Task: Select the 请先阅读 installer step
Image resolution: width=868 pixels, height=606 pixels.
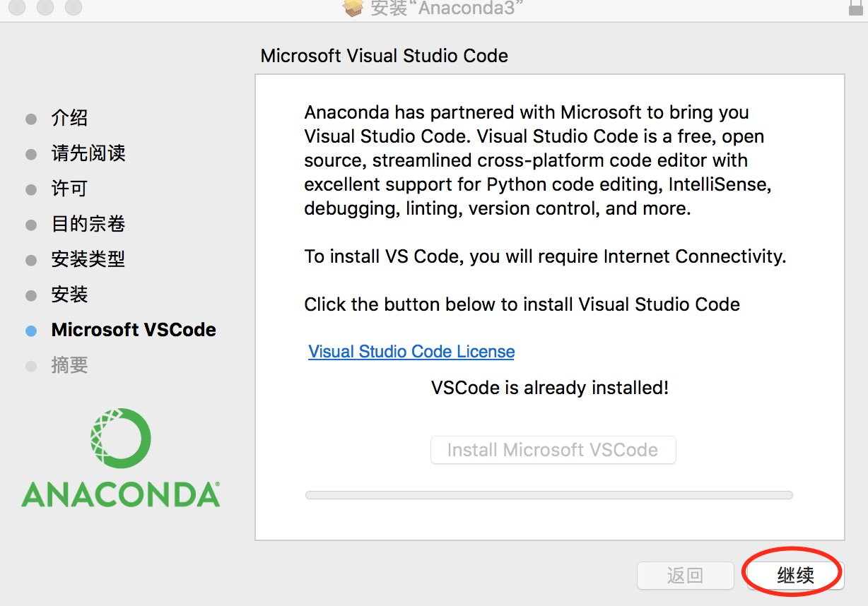Action: point(88,153)
